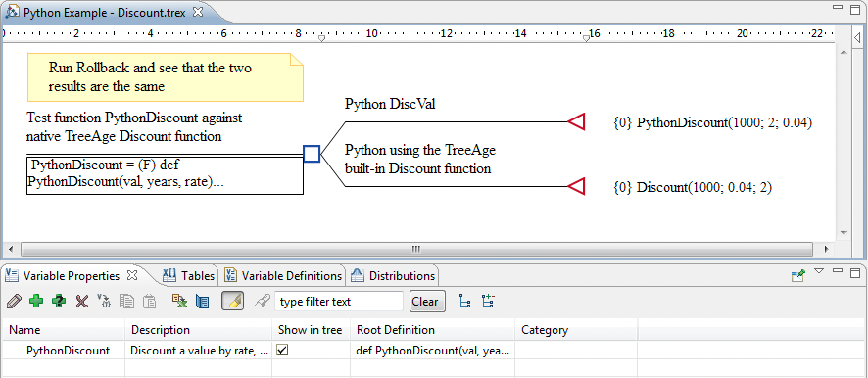Uncheck Show in tree for PythonDiscount
This screenshot has width=868, height=378.
(x=282, y=350)
